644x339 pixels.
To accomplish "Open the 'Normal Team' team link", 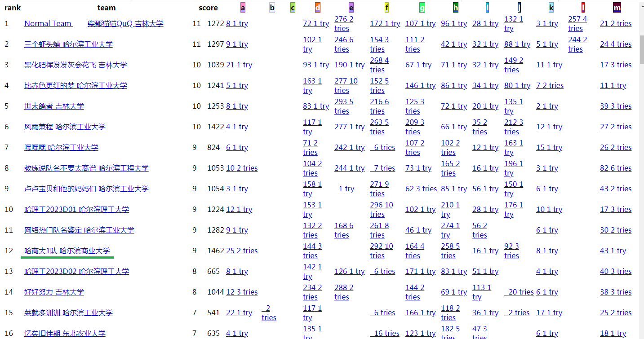I will (x=48, y=23).
